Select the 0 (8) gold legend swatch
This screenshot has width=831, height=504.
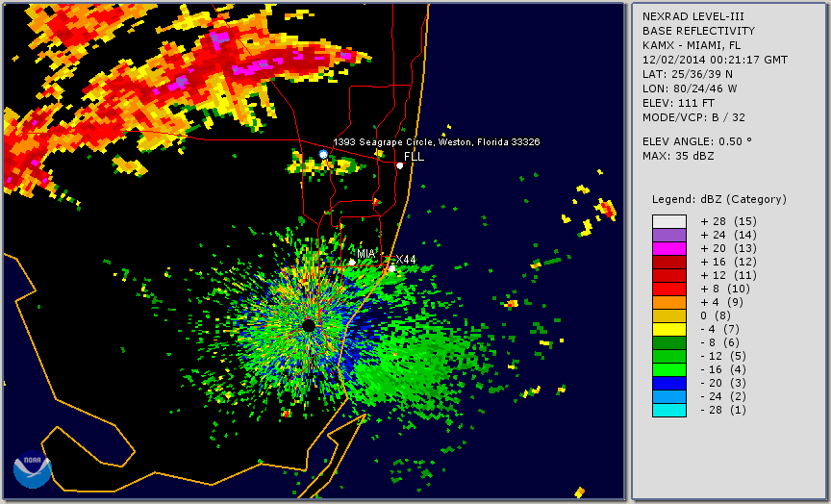(x=669, y=315)
